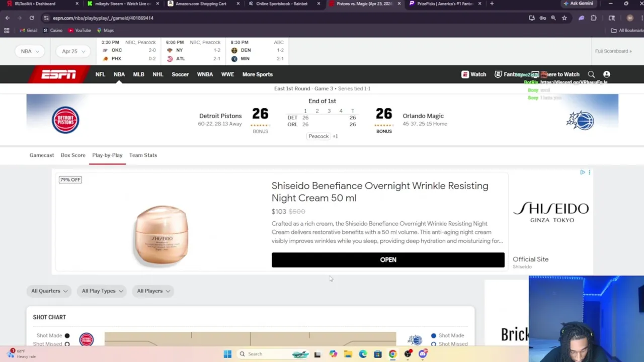Open the WWE menu item

[227, 74]
